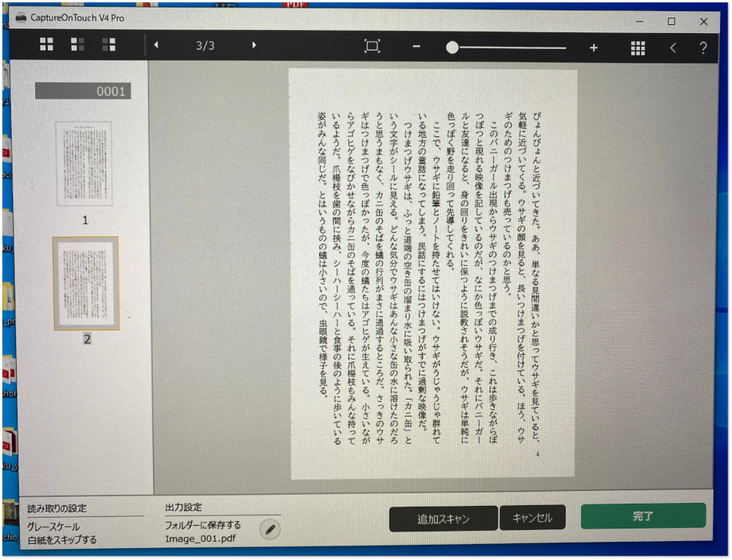Zoom out with the minus icon
The image size is (732, 560).
417,48
